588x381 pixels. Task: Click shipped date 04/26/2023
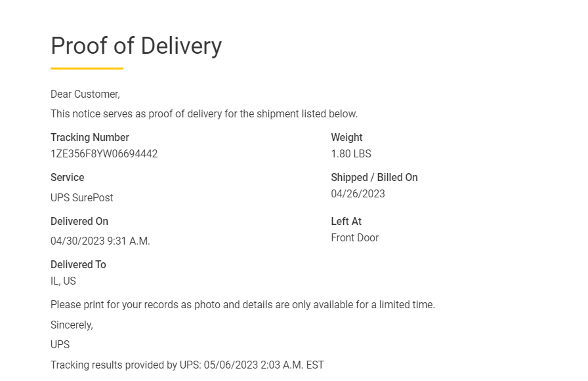[x=358, y=194]
